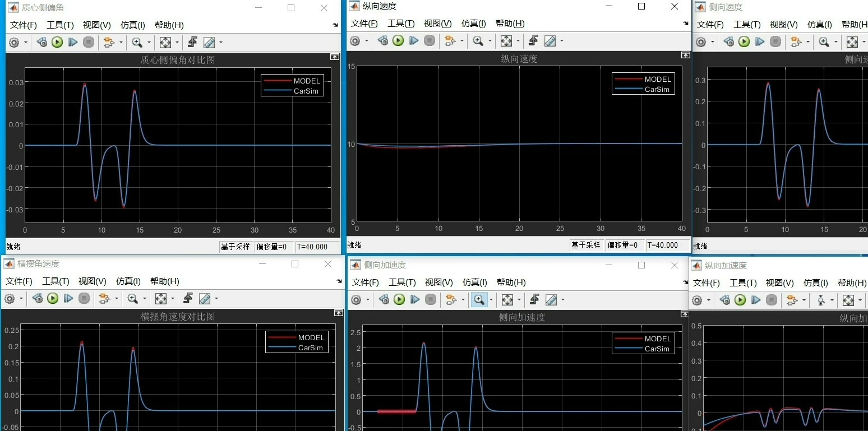Click triggers icon in 横摆角速度 toolbar
The image size is (868, 431).
click(x=188, y=299)
